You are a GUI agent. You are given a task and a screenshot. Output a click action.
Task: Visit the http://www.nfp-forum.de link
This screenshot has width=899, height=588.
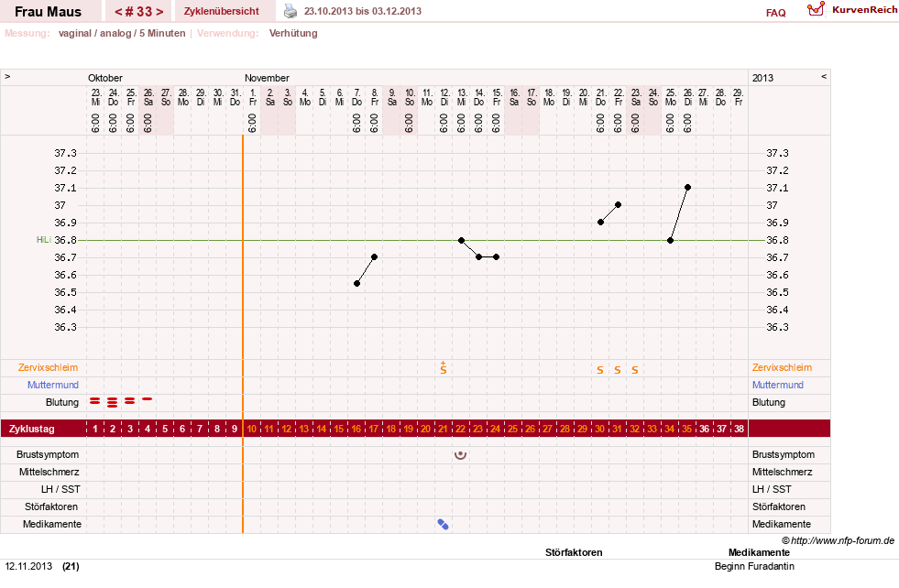[842, 540]
